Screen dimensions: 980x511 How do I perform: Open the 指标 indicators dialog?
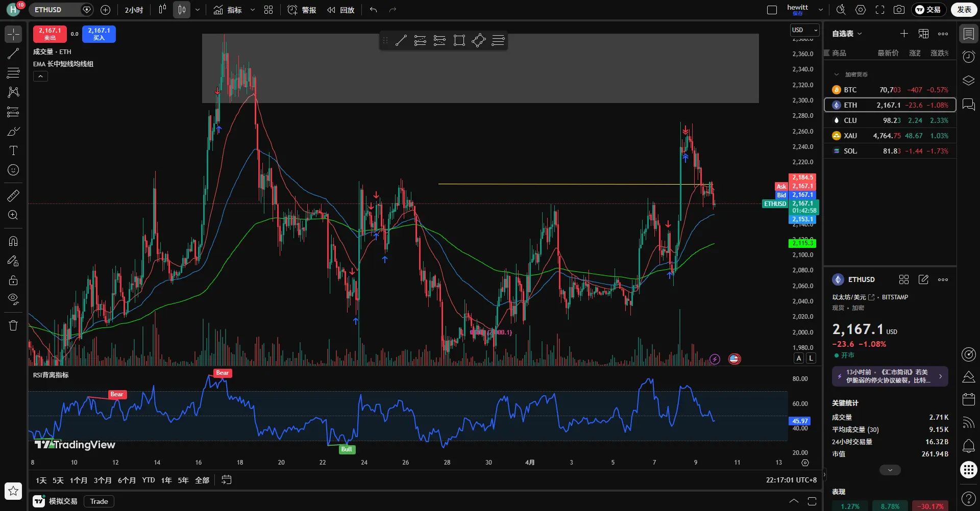[x=228, y=10]
